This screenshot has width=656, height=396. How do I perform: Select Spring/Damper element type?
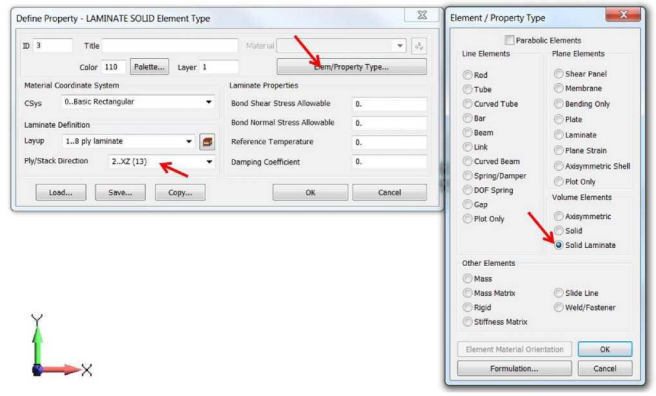(467, 176)
